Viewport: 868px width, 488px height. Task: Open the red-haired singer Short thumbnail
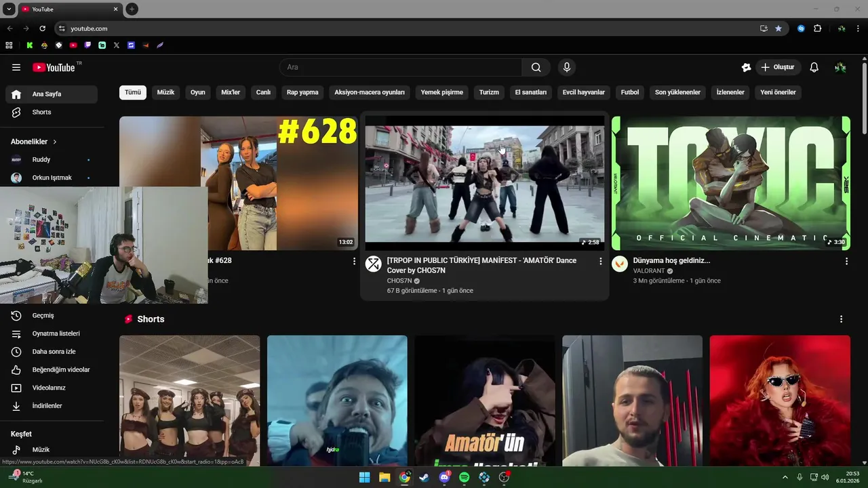pos(780,401)
